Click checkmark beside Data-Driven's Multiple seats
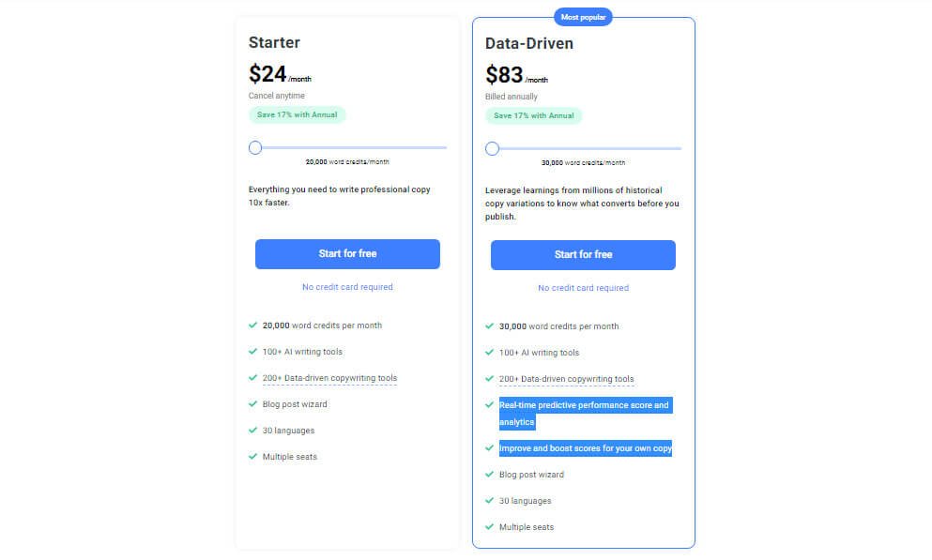Image resolution: width=932 pixels, height=560 pixels. [489, 527]
